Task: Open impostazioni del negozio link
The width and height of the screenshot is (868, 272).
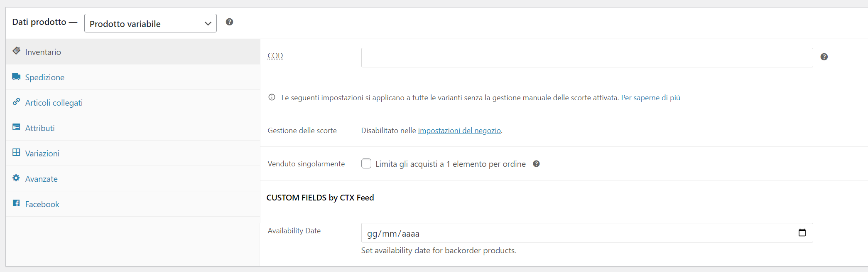Action: 459,131
